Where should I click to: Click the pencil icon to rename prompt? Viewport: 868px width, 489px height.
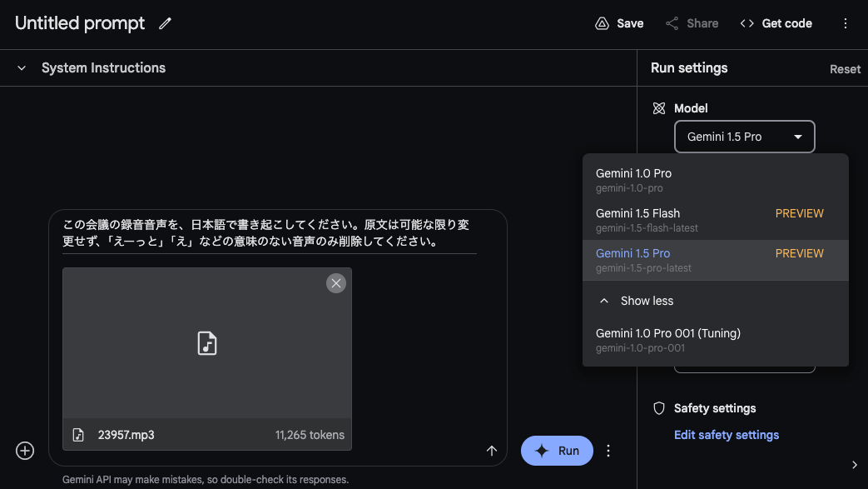pos(165,24)
